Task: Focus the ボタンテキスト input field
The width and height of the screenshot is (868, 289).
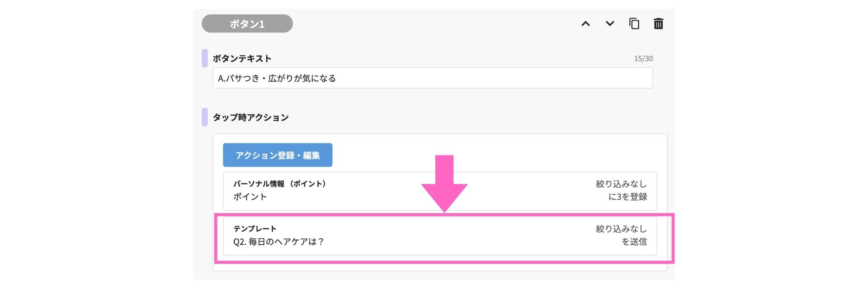Action: [433, 78]
